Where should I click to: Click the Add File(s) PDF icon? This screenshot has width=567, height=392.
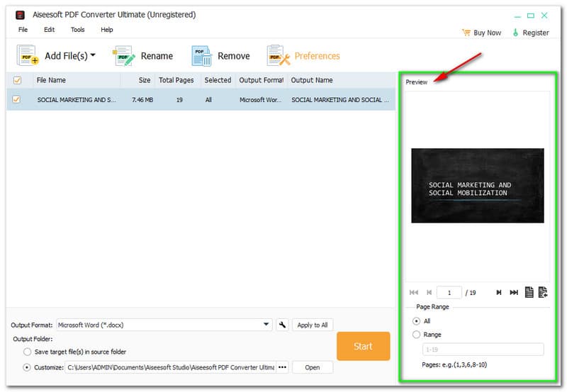(x=28, y=56)
